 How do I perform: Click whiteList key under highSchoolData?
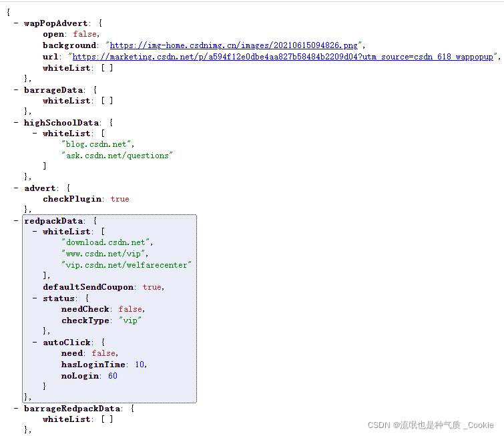click(66, 133)
